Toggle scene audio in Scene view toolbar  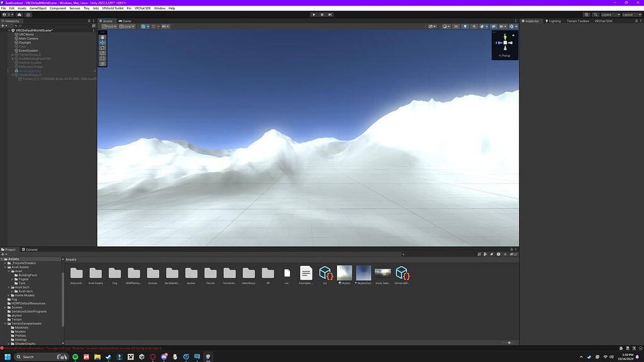(474, 26)
